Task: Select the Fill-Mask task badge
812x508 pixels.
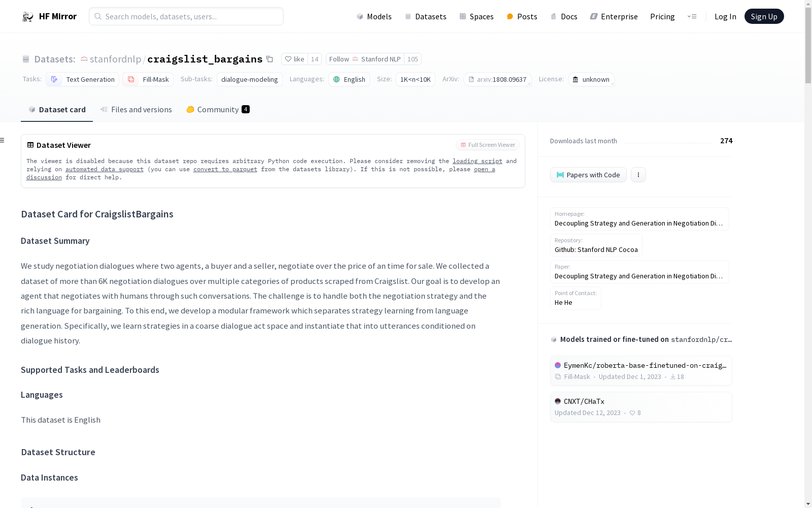Action: (148, 79)
